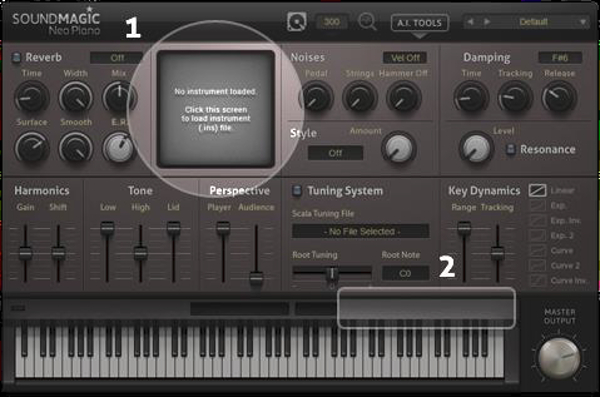
Task: Pick the Curve Inv. dynamics icon
Action: click(x=537, y=280)
